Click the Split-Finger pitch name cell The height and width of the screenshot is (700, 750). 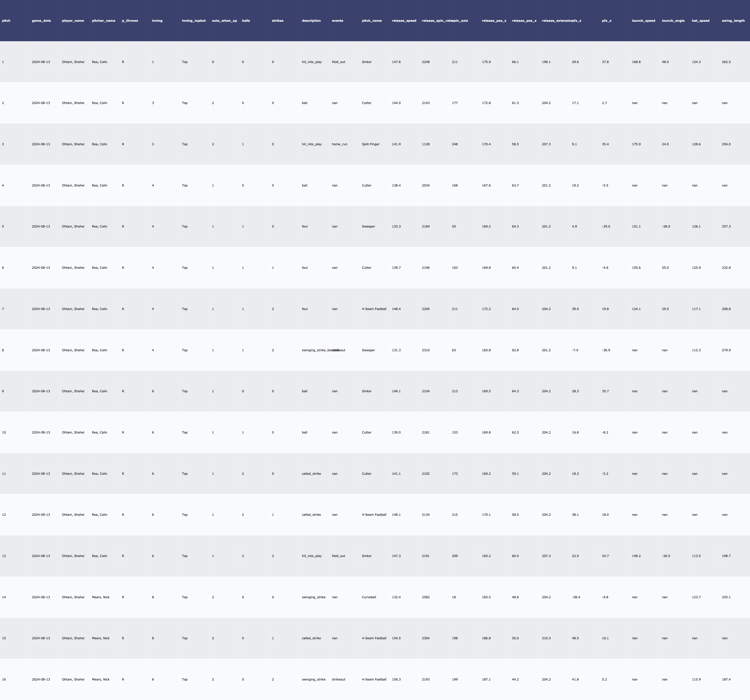coord(370,144)
